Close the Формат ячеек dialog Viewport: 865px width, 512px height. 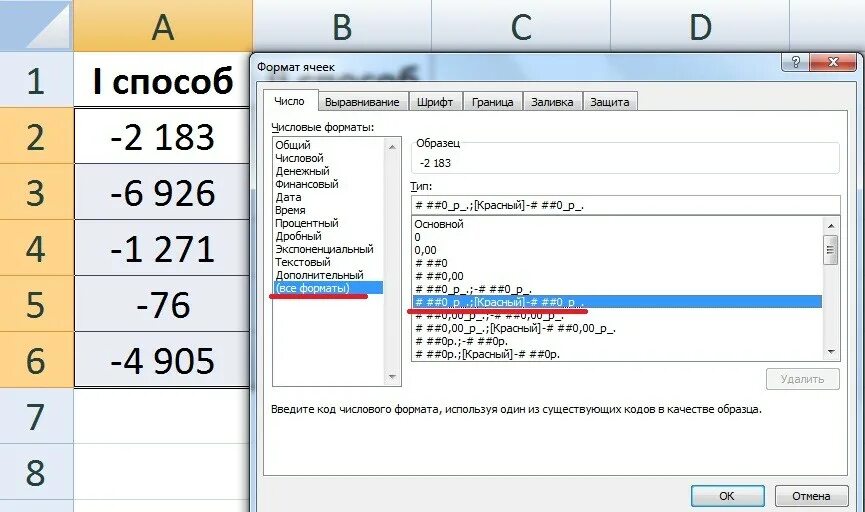point(833,62)
